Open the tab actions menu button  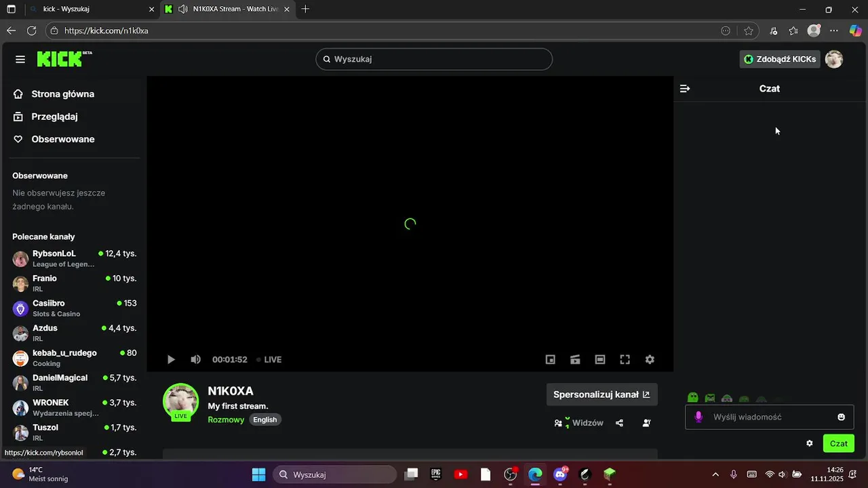11,9
